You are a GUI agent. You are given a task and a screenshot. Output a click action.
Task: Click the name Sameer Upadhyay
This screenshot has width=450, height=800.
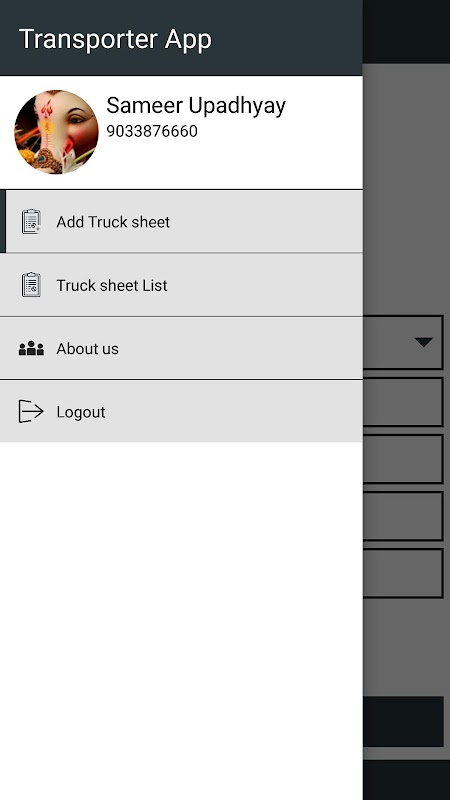pyautogui.click(x=196, y=106)
